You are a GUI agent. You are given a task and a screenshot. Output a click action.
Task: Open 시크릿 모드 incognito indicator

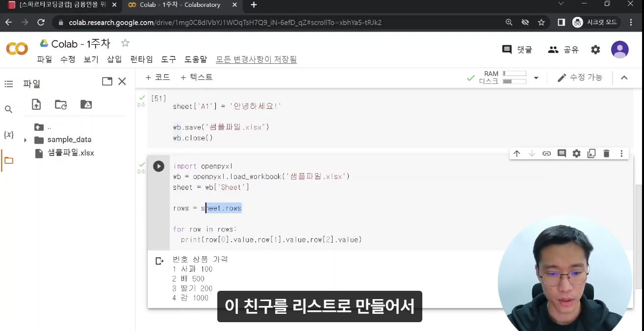coord(595,23)
